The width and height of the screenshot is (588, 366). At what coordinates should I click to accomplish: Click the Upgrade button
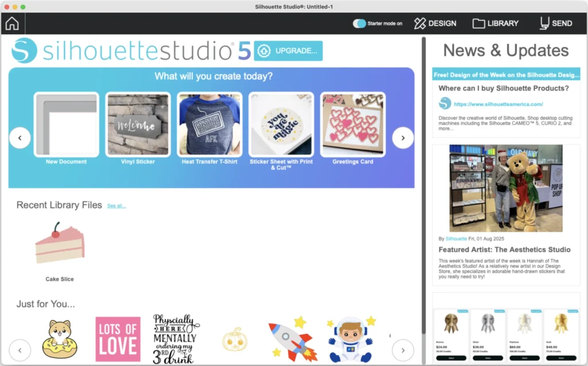point(288,50)
